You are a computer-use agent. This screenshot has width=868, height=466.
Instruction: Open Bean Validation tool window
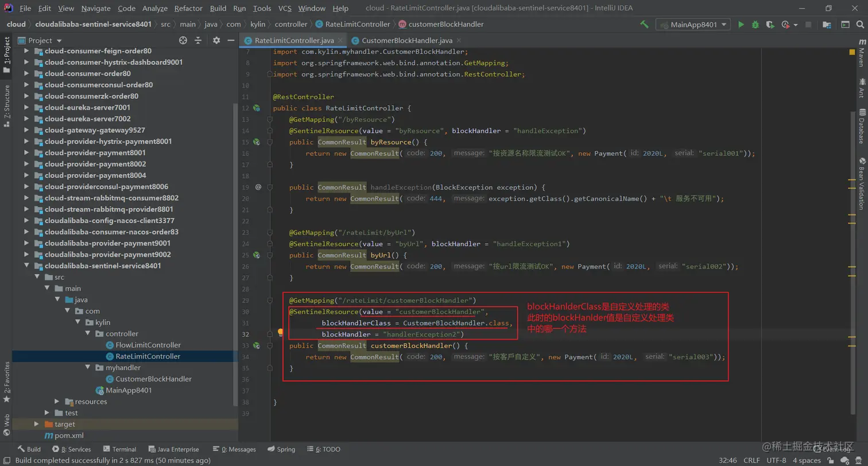point(861,183)
